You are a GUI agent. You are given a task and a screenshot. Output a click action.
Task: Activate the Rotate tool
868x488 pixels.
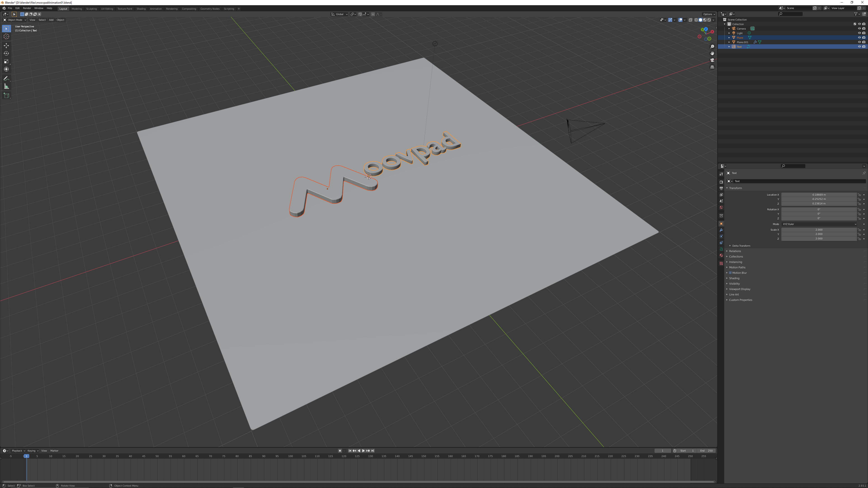[6, 53]
